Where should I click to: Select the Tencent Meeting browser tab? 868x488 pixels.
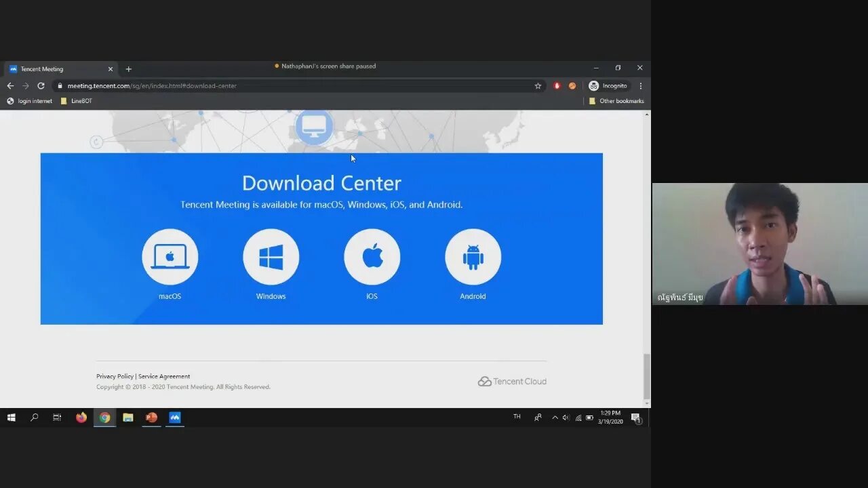61,69
